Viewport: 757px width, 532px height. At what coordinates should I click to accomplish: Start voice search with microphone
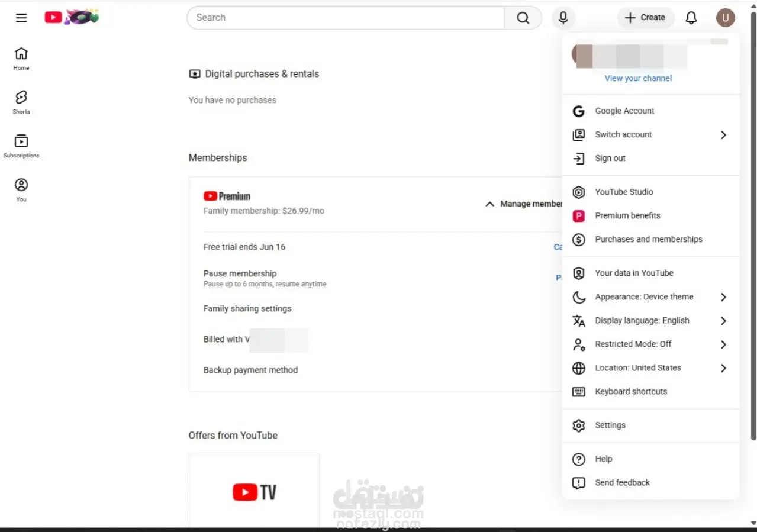click(x=563, y=18)
